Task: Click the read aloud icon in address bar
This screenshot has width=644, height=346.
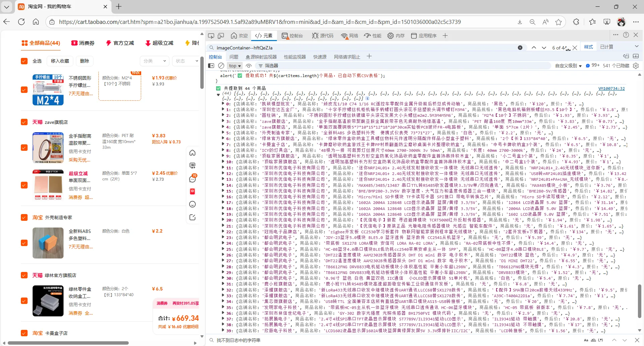Action: coord(546,22)
